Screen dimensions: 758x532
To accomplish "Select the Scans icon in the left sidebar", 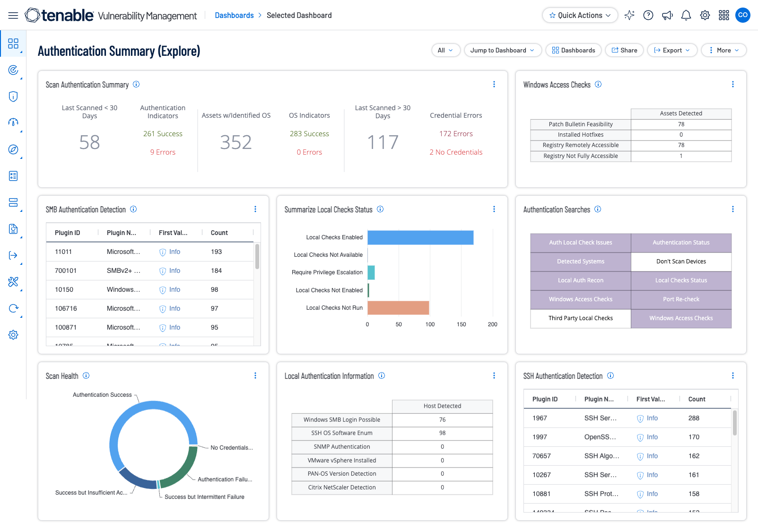I will point(13,70).
